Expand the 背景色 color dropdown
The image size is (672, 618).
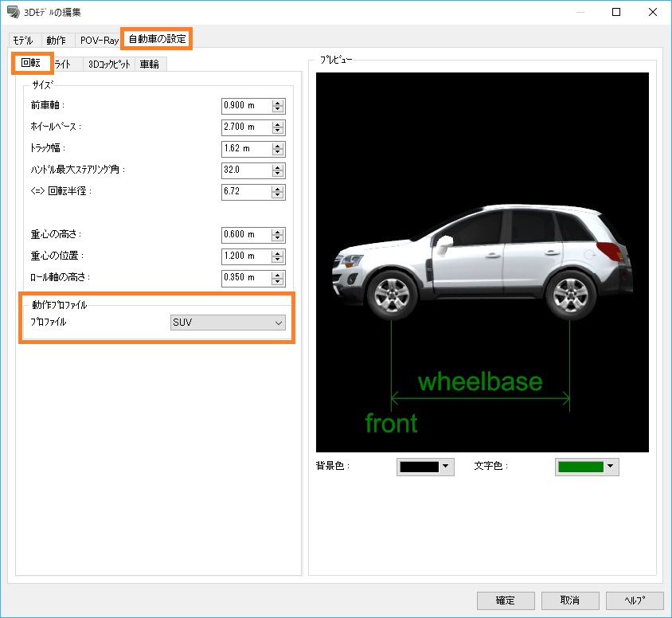[x=446, y=467]
